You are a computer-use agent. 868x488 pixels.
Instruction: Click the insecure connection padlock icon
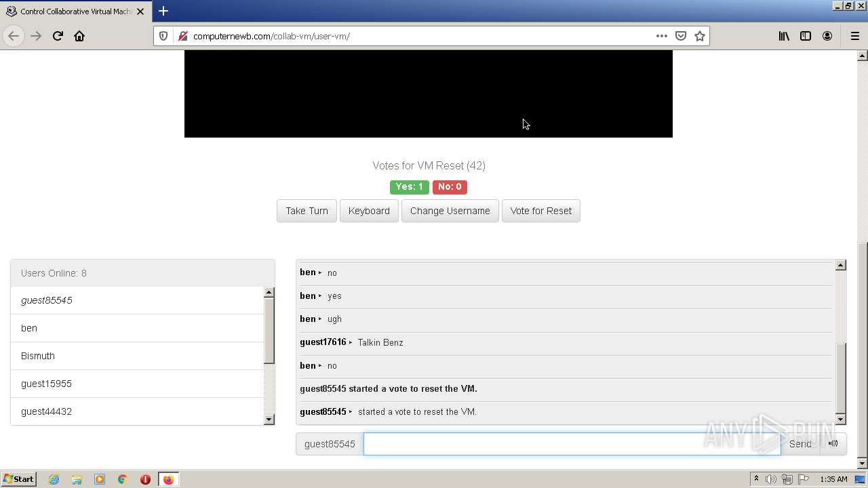pyautogui.click(x=182, y=36)
